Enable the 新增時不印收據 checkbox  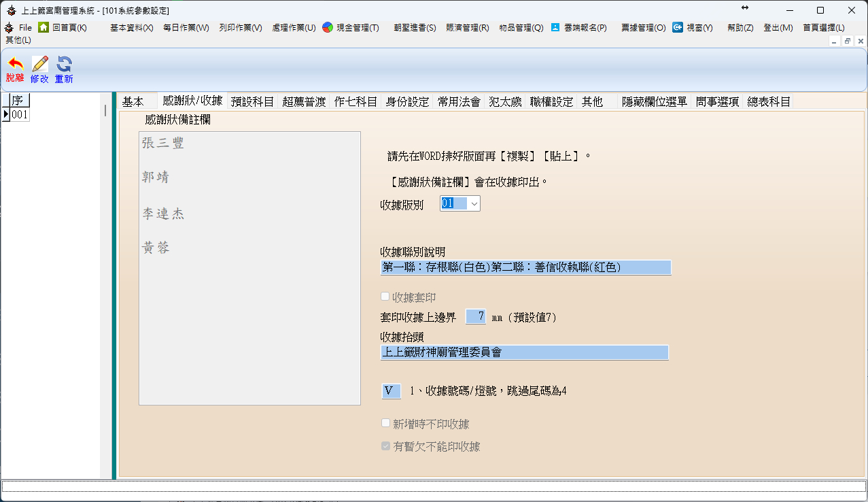tap(385, 424)
